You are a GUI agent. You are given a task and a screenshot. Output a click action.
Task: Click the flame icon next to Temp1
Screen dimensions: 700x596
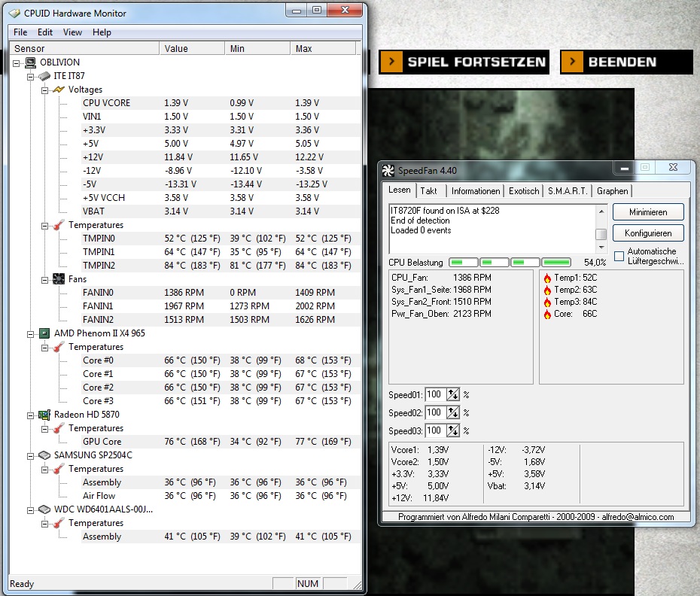coord(547,278)
